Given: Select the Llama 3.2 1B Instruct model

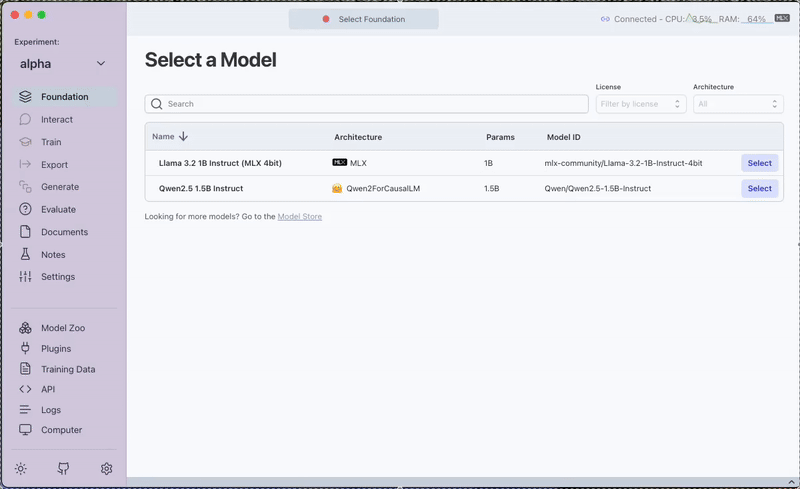Looking at the screenshot, I should point(759,163).
